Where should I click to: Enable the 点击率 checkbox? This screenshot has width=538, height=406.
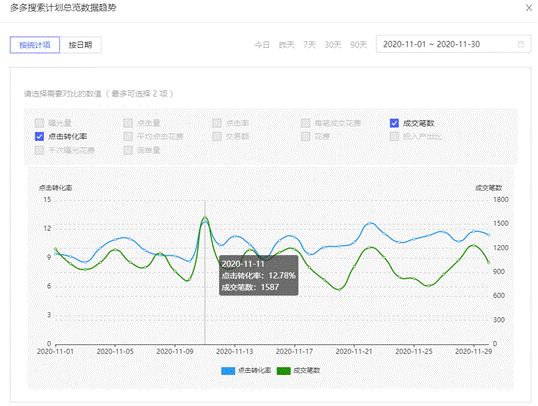click(x=217, y=123)
